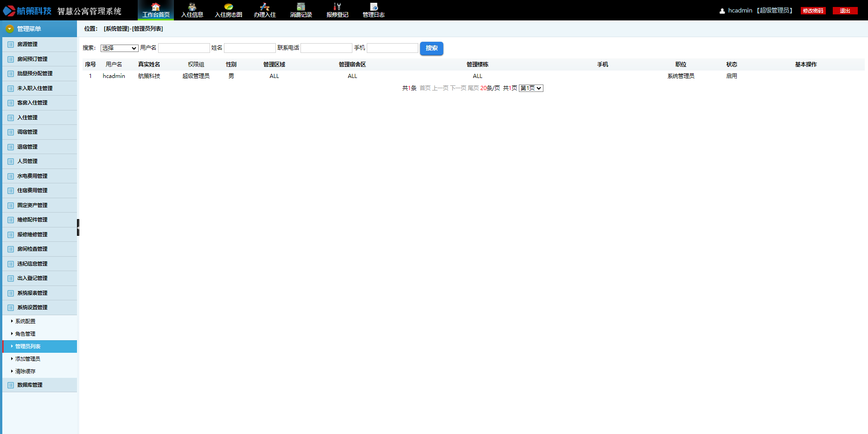Click the 工作台首页 home icon
Viewport: 868px width, 434px height.
[x=156, y=6]
